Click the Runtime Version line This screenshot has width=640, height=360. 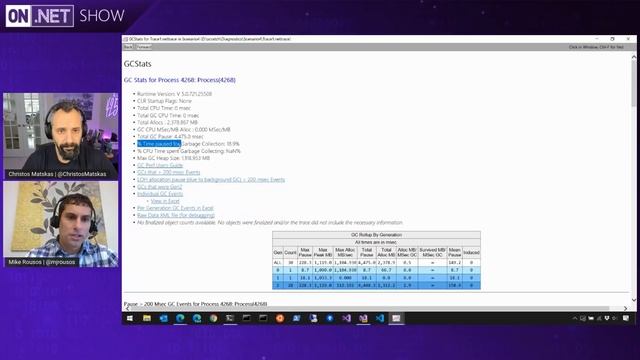(174, 94)
